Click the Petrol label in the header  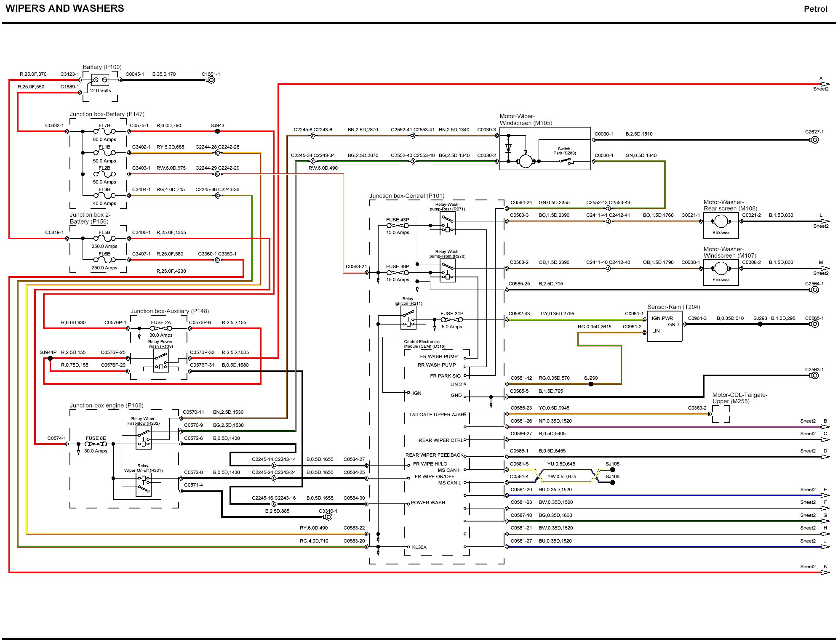click(x=815, y=9)
